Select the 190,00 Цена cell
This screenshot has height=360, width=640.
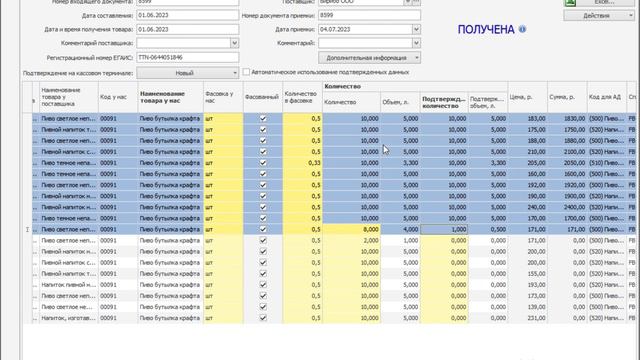527,196
